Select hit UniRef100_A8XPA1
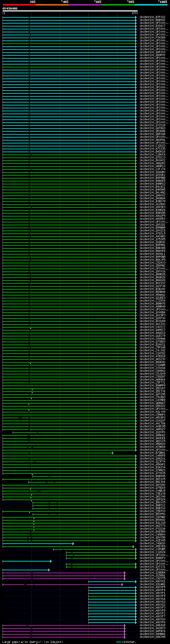This screenshot has height=644, width=170. [x=152, y=140]
